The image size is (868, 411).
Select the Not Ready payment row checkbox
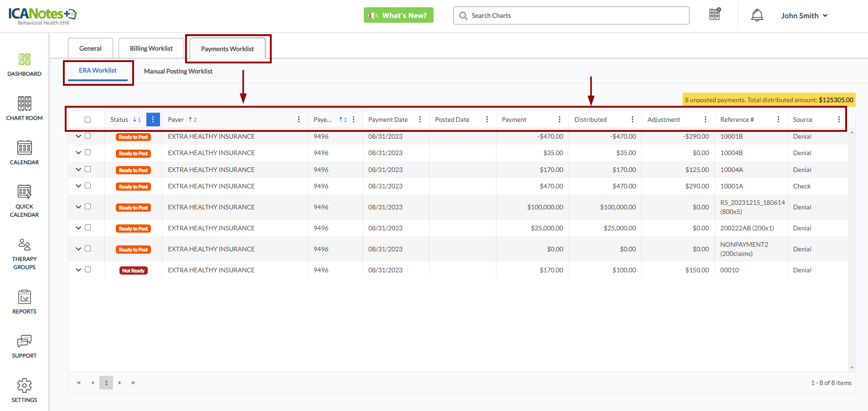tap(88, 270)
